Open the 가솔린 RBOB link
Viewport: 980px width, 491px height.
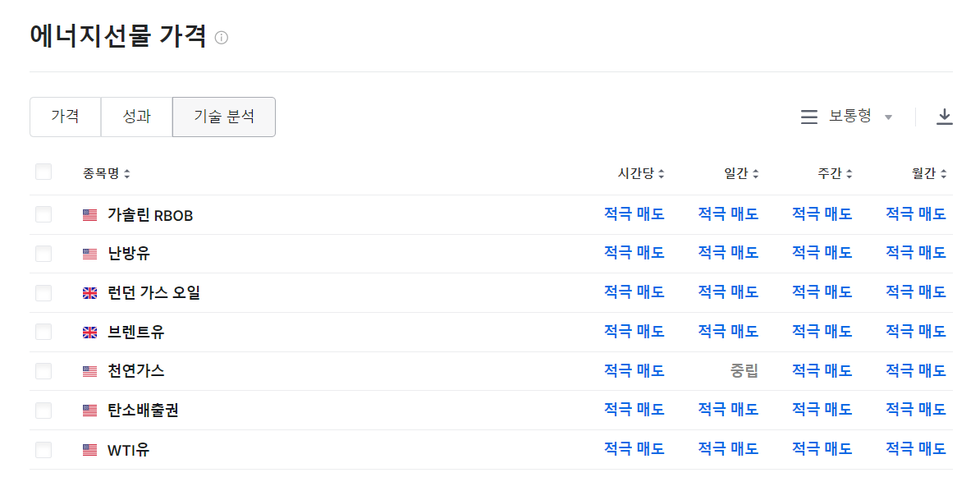coord(150,215)
